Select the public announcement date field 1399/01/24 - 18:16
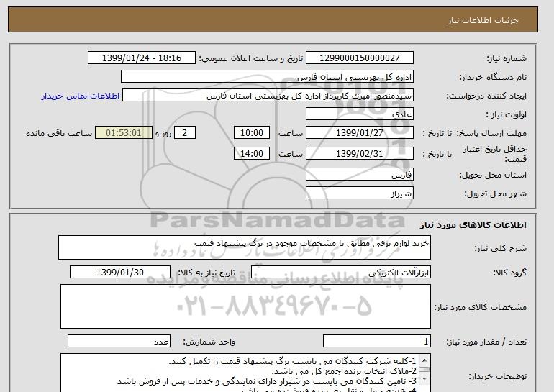The image size is (554, 392). [141, 58]
